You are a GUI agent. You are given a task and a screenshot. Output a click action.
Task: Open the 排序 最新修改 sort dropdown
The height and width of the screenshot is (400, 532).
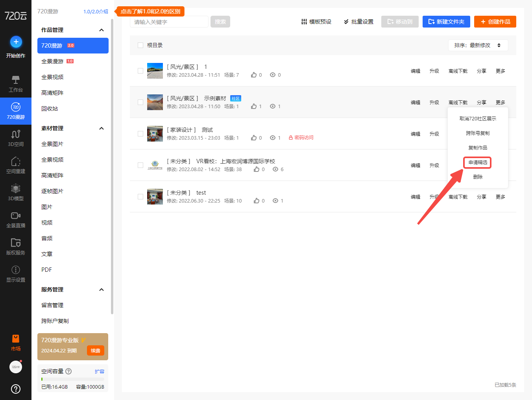[478, 45]
